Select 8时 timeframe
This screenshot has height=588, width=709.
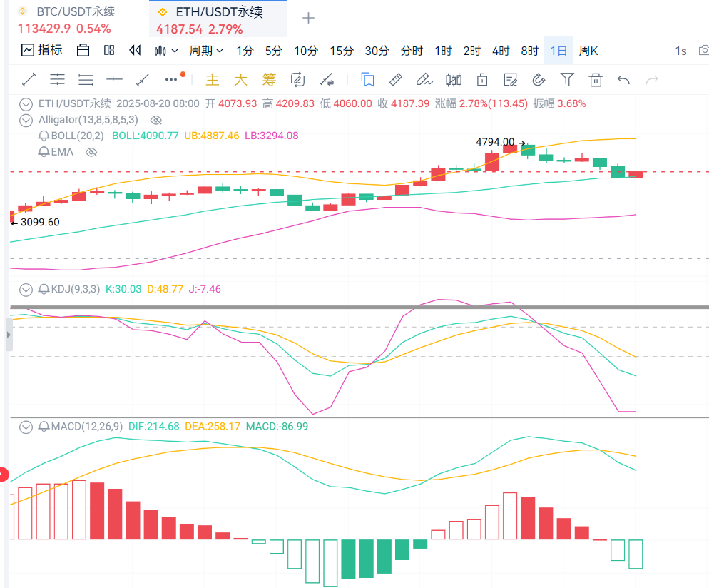click(x=529, y=51)
